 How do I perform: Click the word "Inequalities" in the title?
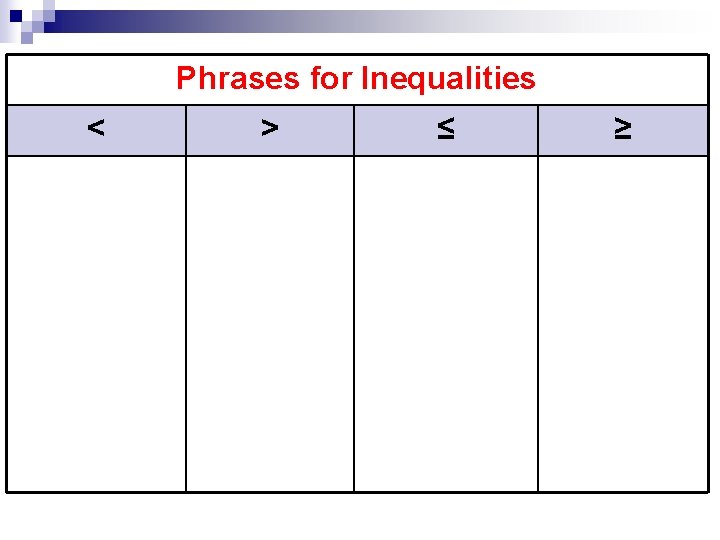coord(448,78)
